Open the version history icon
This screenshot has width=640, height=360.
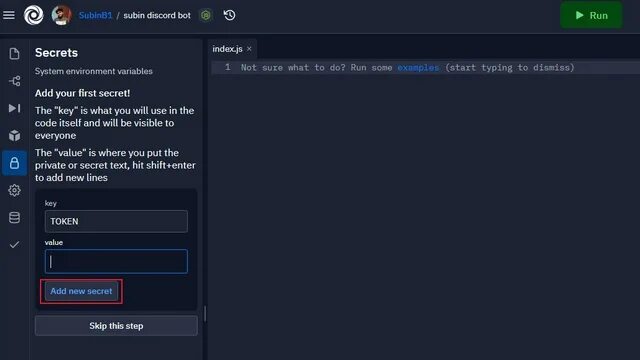point(229,16)
